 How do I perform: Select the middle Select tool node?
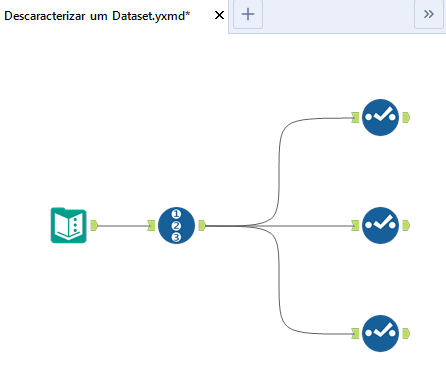point(380,225)
